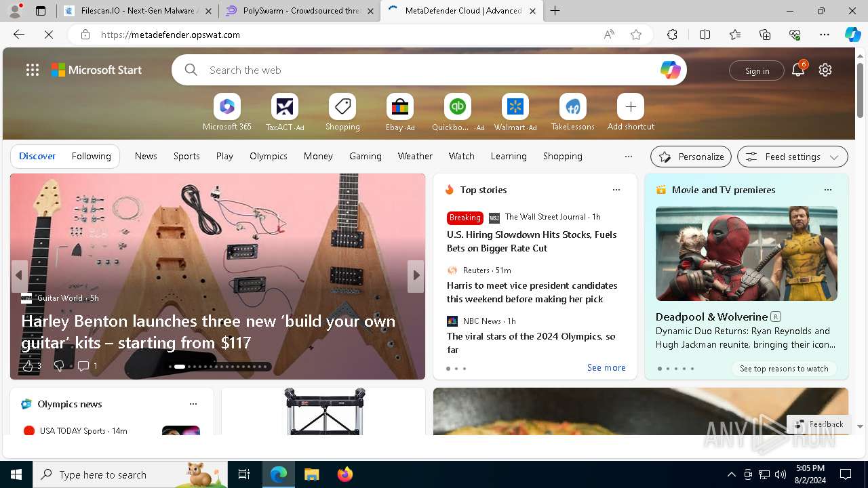Open the Extensions puzzle icon
Screen dimensions: 868x488
[x=672, y=35]
